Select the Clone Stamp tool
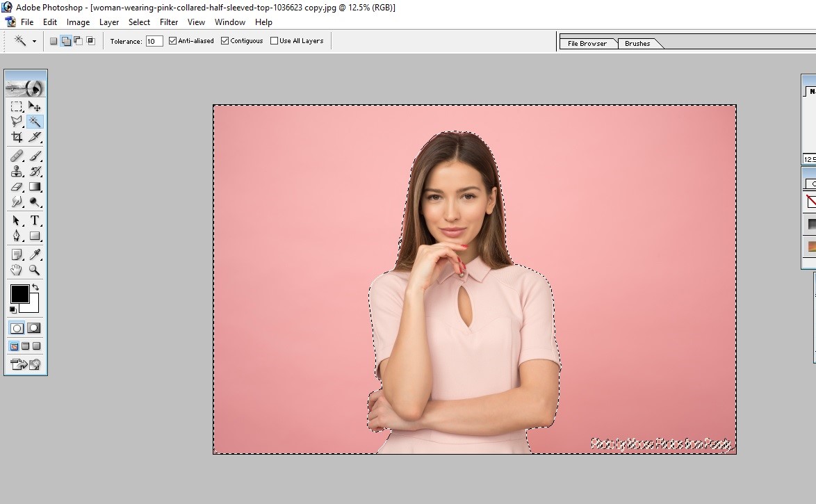Screen dimensions: 816x504 tap(17, 171)
